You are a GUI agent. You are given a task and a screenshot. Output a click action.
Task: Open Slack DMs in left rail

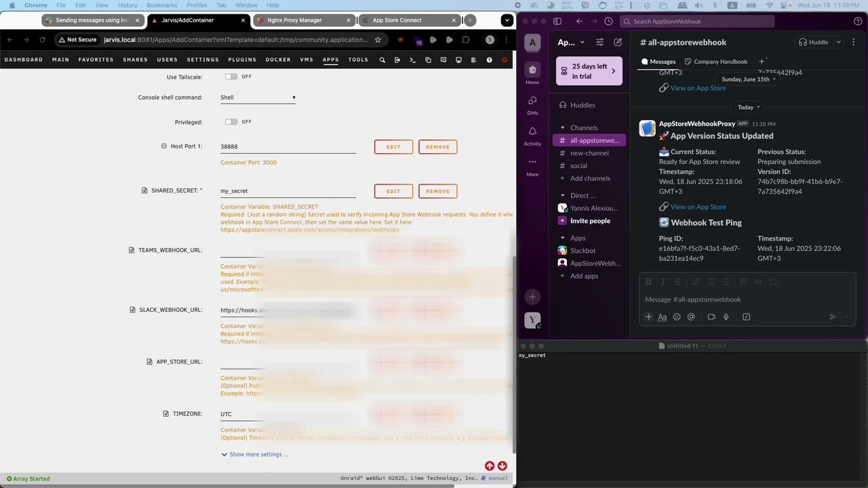532,104
